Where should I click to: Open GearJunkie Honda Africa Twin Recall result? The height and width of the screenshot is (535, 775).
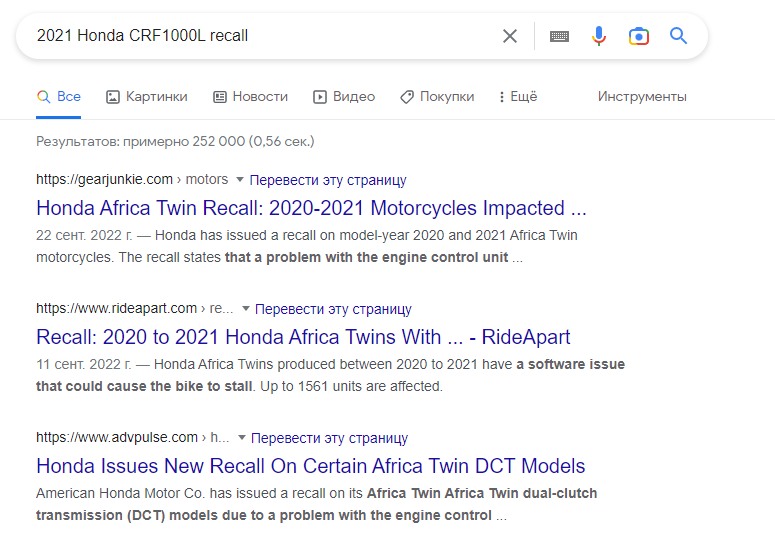point(311,208)
